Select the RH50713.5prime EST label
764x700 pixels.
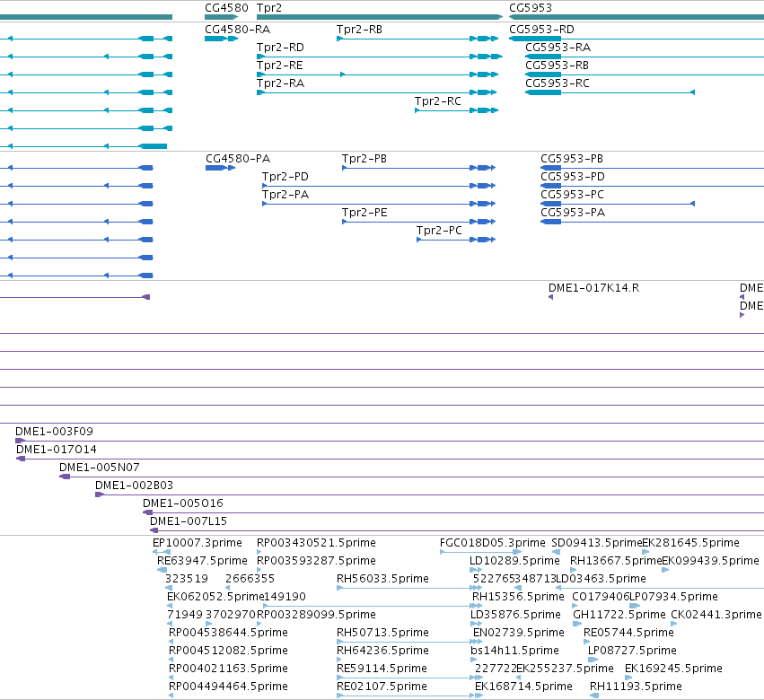[x=382, y=633]
